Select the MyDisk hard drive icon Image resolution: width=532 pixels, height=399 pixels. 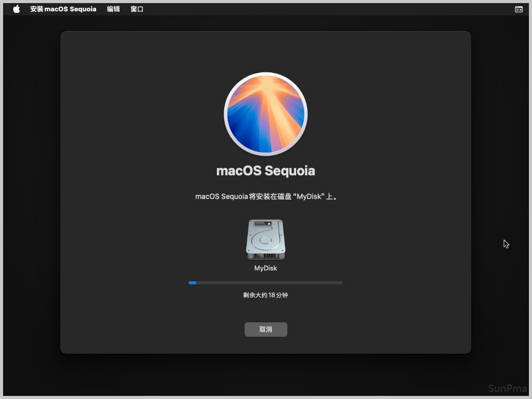pos(266,240)
